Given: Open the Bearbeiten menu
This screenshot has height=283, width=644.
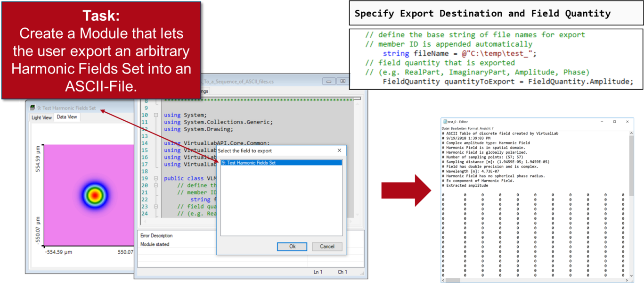Looking at the screenshot, I should coord(458,128).
